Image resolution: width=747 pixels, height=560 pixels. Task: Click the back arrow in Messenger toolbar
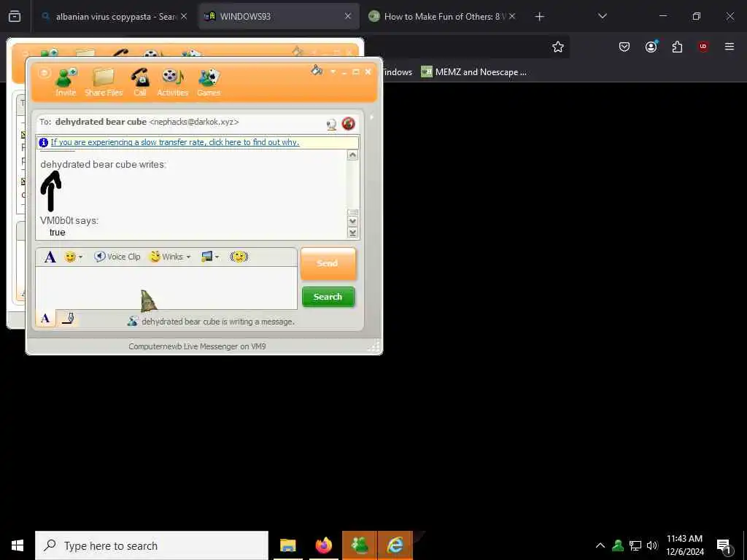point(44,73)
